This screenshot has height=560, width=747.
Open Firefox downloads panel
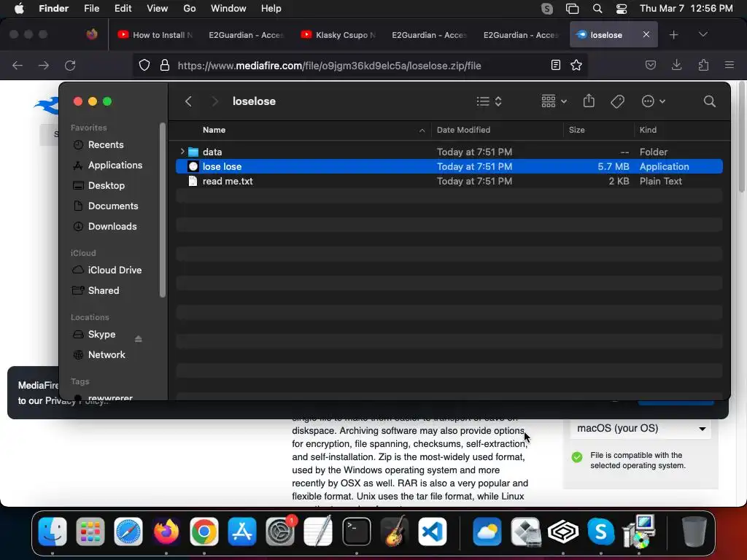click(676, 65)
